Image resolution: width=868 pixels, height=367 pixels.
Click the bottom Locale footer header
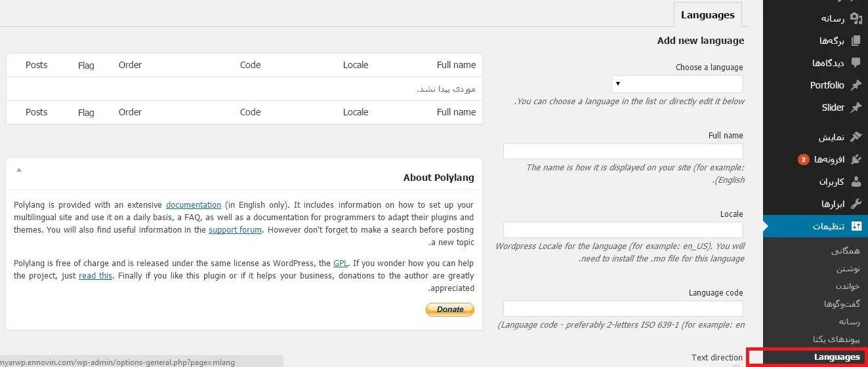click(x=356, y=112)
